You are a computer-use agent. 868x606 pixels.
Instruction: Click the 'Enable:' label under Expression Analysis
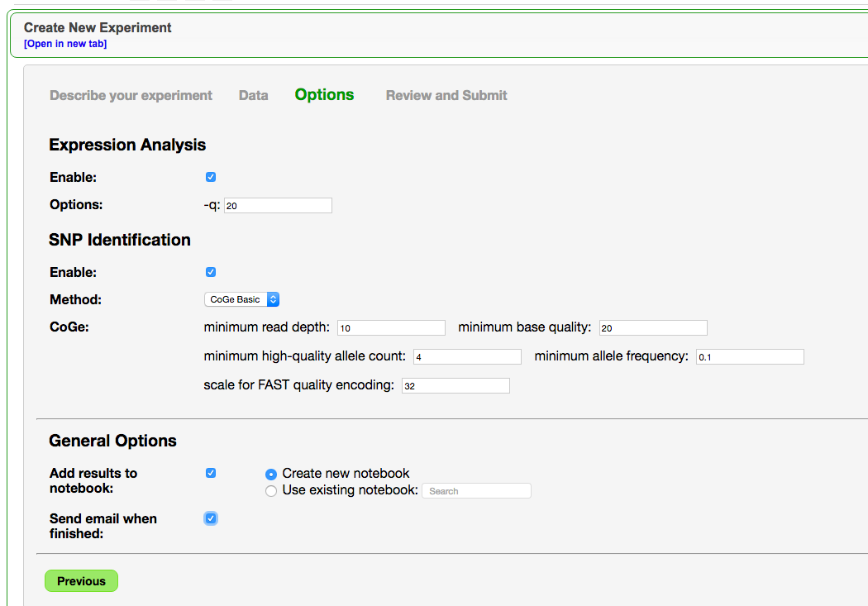[73, 177]
